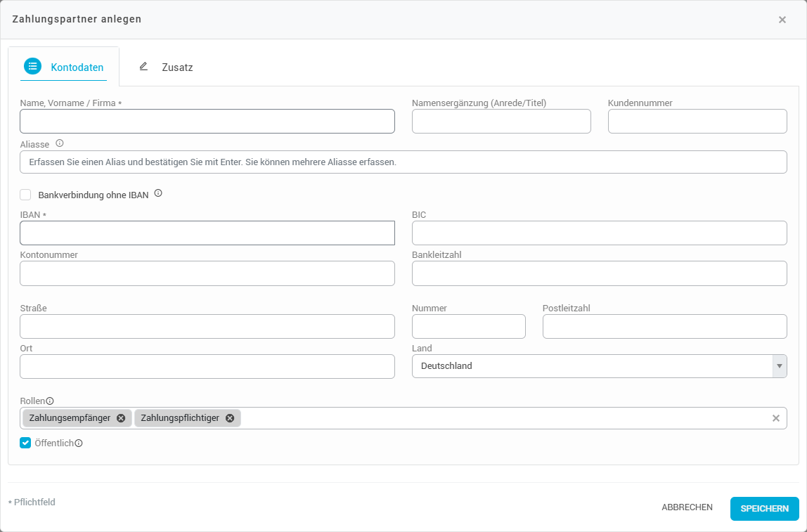Open the Rollen selection field

click(x=492, y=418)
